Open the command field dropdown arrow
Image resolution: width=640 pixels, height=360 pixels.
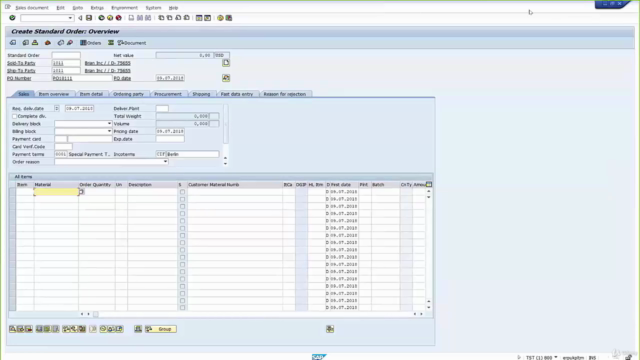(x=70, y=18)
